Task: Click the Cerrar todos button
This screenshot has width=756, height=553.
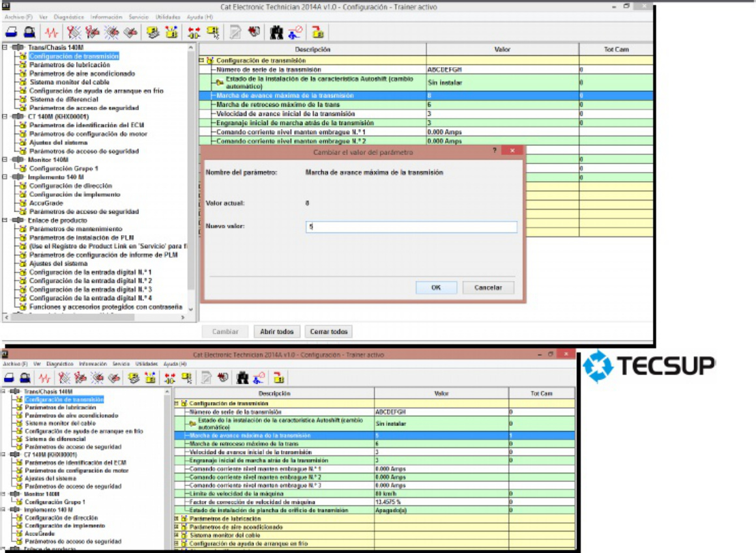Action: coord(328,332)
